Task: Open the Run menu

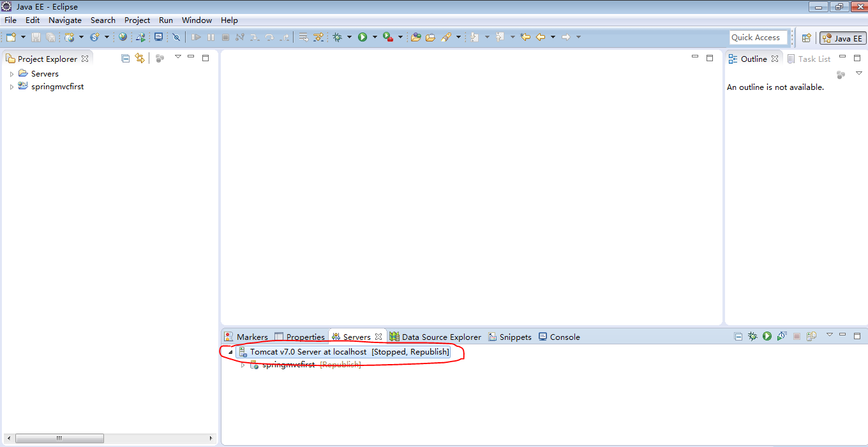Action: (166, 20)
